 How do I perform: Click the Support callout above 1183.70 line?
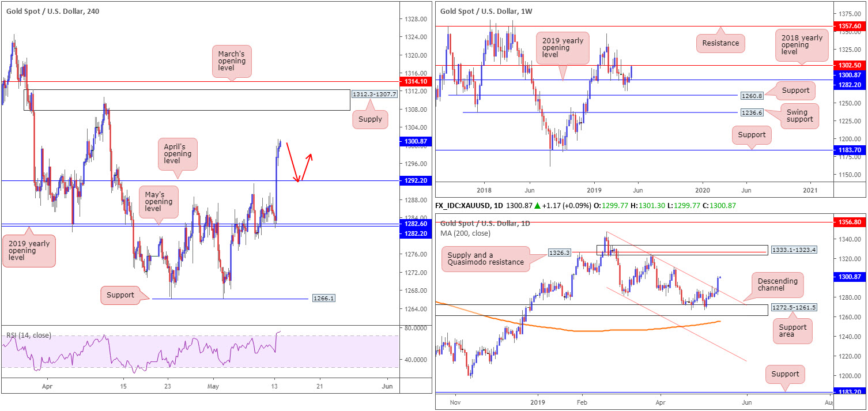(x=752, y=135)
